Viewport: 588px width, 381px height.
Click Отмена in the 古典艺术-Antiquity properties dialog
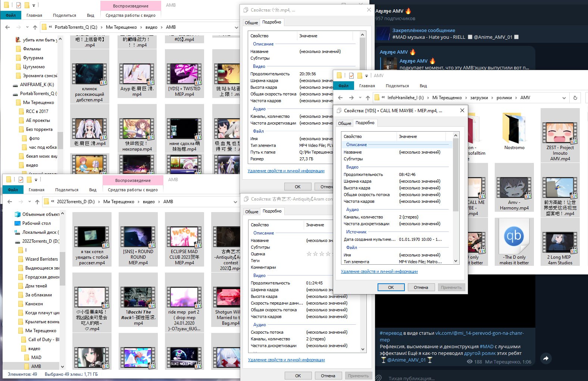pyautogui.click(x=328, y=376)
